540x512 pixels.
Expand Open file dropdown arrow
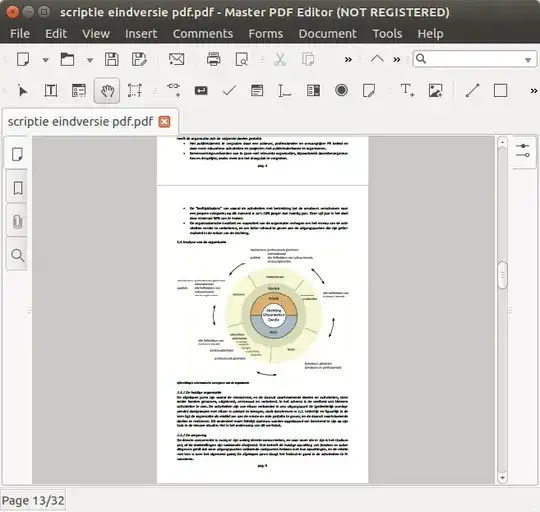pos(90,60)
